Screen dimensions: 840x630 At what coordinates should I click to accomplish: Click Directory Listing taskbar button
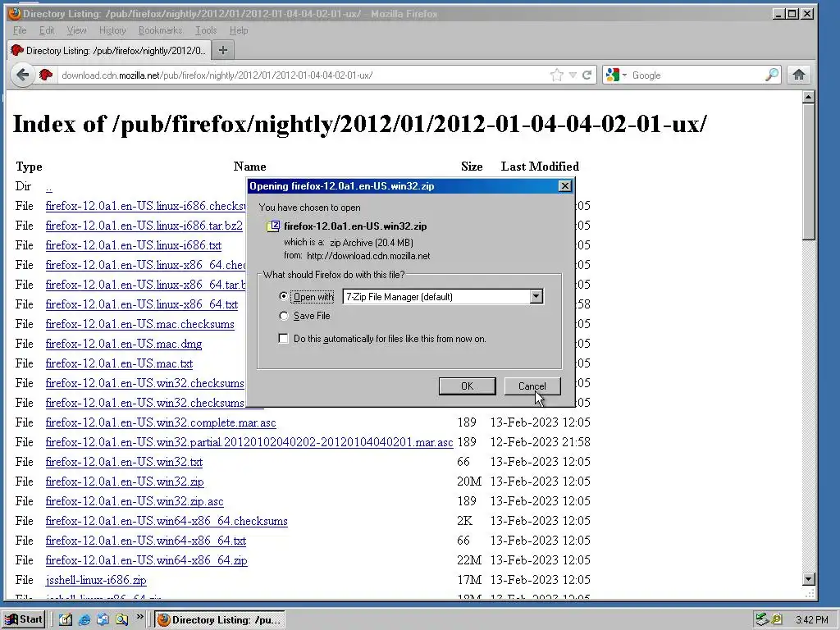(220, 620)
